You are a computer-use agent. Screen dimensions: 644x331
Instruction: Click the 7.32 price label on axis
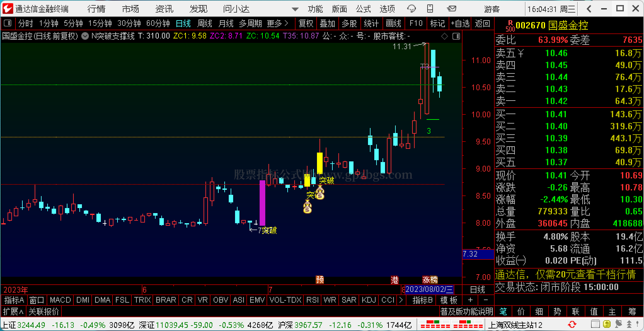[478, 254]
